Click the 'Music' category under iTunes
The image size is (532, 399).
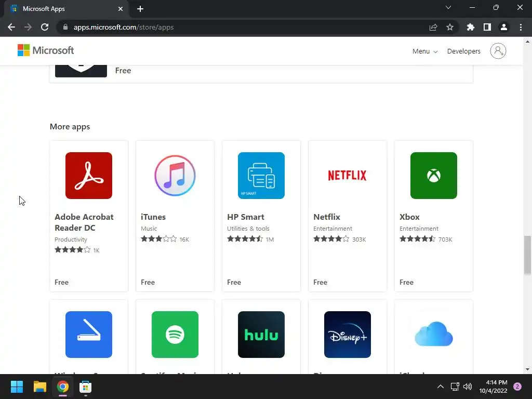point(149,229)
